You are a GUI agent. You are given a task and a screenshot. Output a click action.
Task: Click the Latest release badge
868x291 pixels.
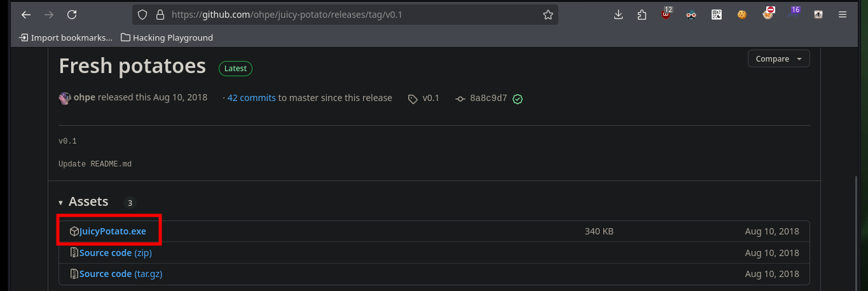(x=236, y=68)
